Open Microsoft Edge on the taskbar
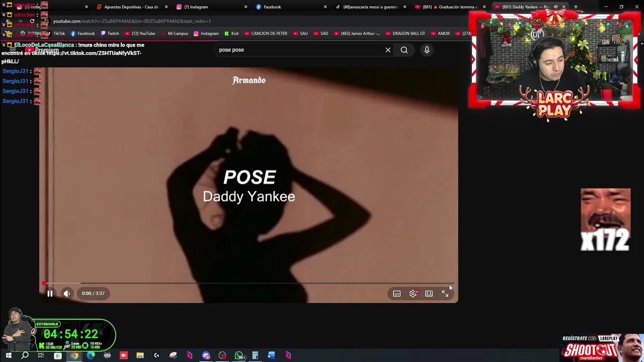The width and height of the screenshot is (644, 362). coord(91,356)
